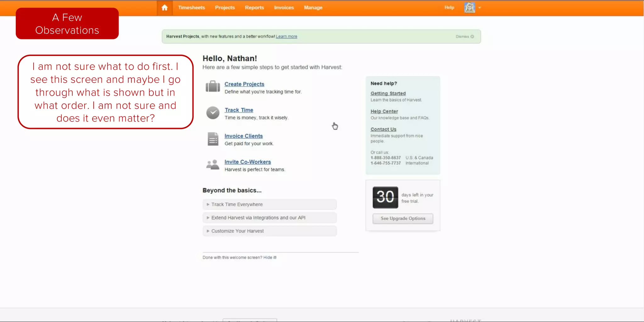Click the Hello, Nathan! heading

[x=230, y=58]
